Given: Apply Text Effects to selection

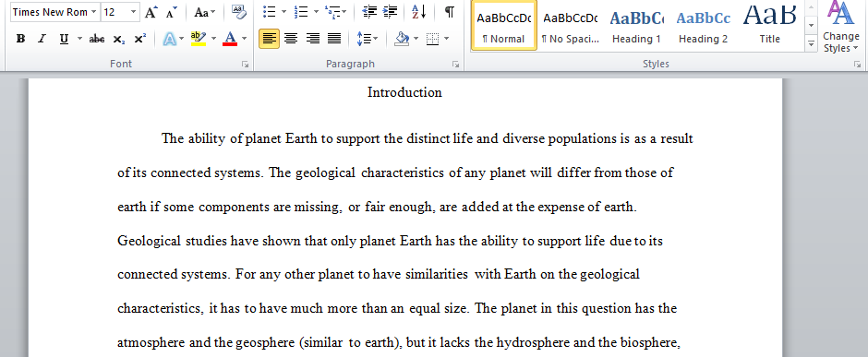Looking at the screenshot, I should [169, 39].
